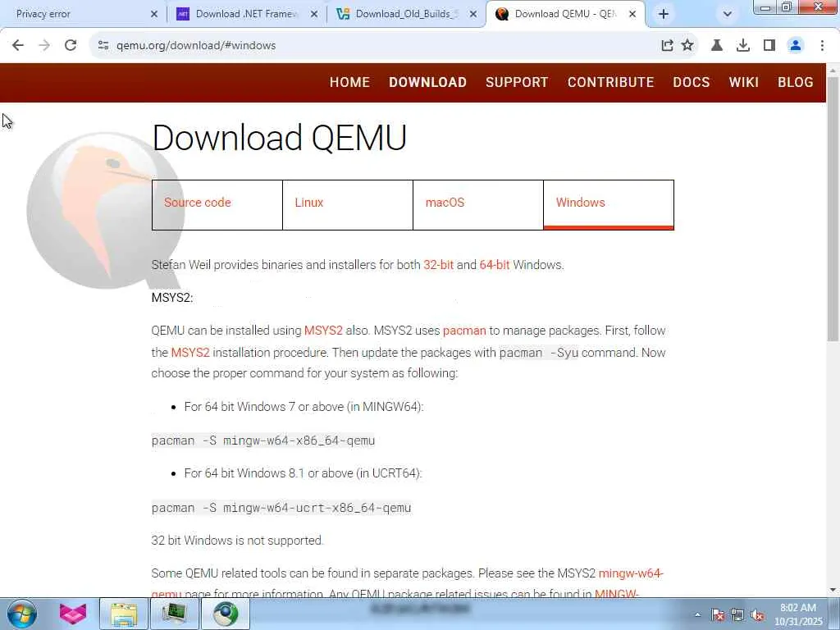Click the mingw-w64-x86_64-qemu command line
The height and width of the screenshot is (630, 840).
tap(263, 441)
